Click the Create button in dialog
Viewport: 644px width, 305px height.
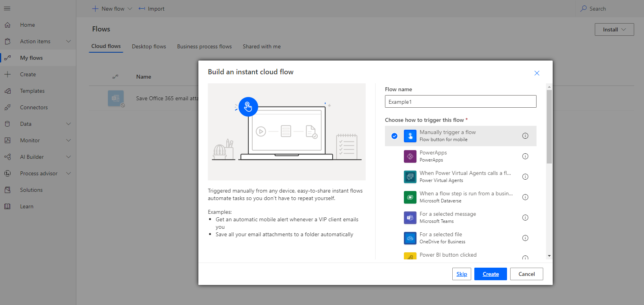490,274
